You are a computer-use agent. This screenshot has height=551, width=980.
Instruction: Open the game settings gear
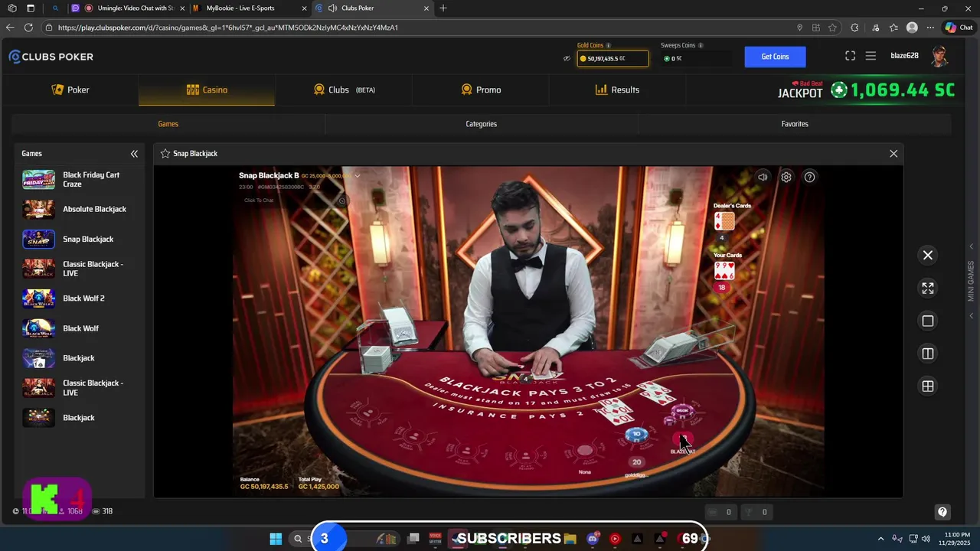(786, 177)
